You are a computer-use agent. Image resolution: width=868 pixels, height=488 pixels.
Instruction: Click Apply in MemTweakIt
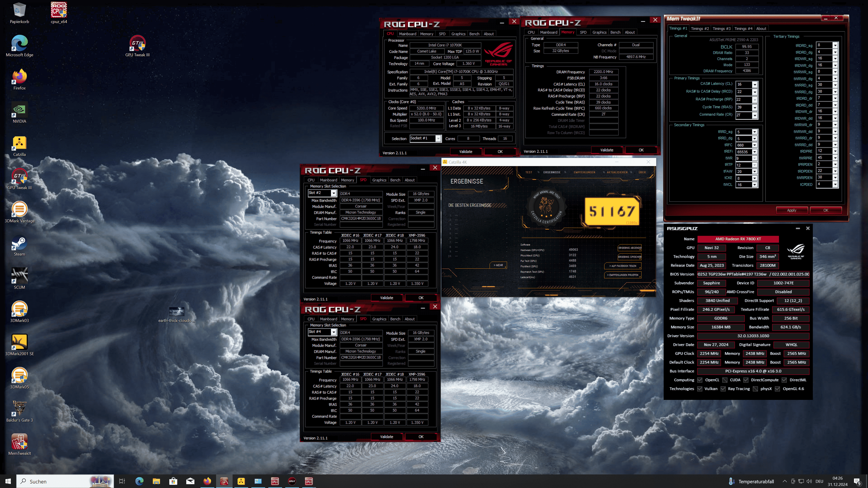tap(792, 210)
